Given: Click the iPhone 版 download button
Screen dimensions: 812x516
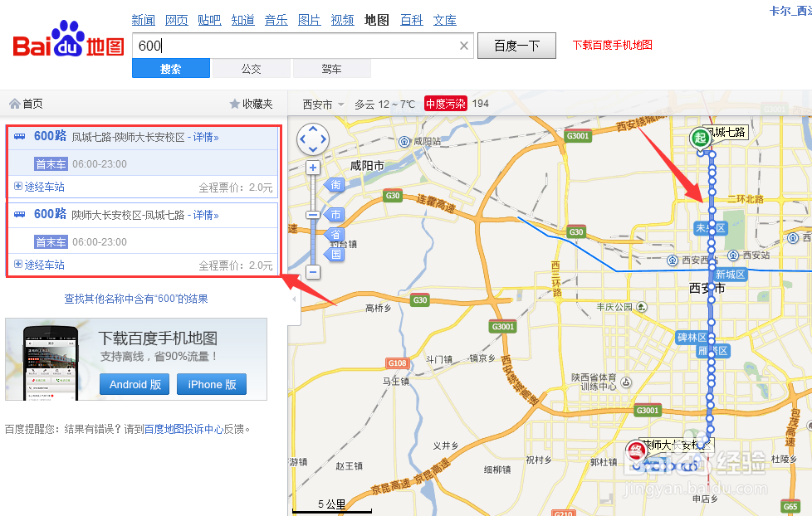Looking at the screenshot, I should pyautogui.click(x=212, y=385).
